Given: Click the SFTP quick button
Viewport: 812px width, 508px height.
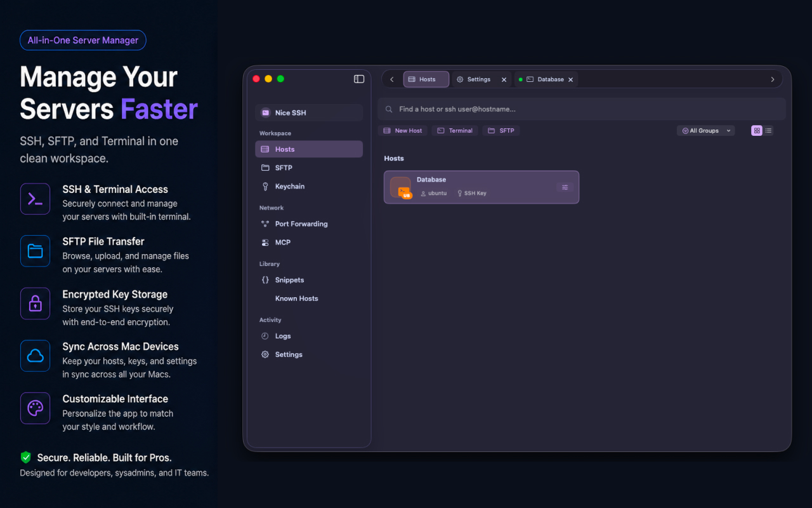Looking at the screenshot, I should pos(501,130).
